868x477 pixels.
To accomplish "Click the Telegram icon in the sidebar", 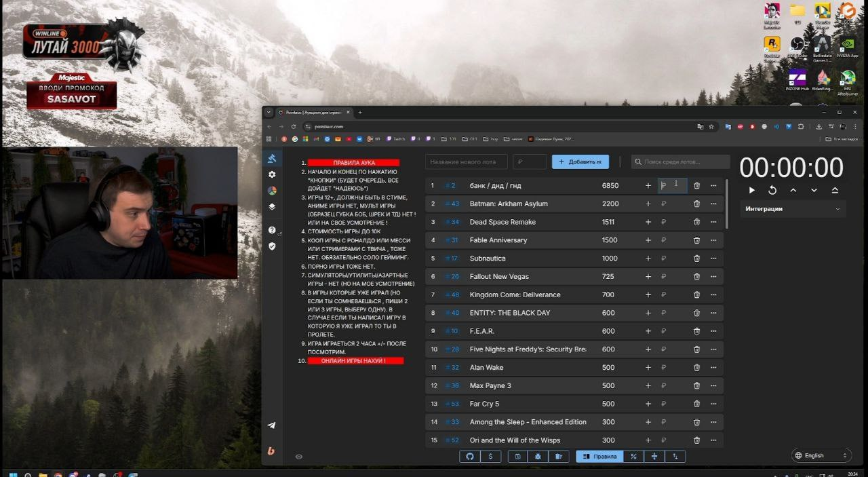I will coord(271,425).
